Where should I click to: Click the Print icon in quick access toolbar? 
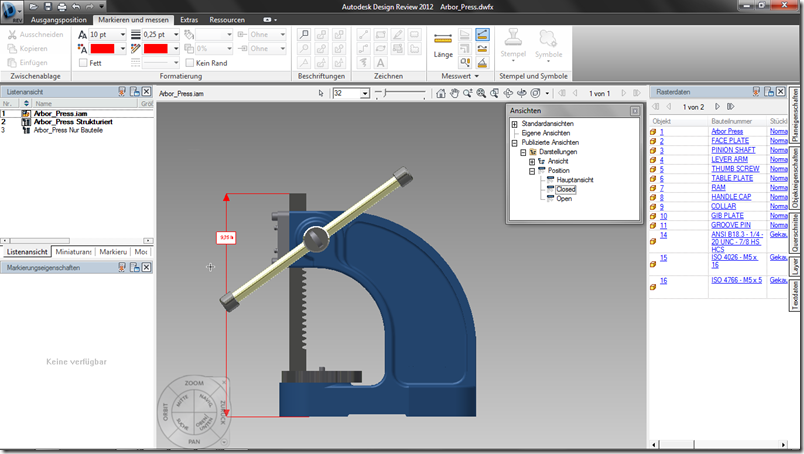click(62, 7)
